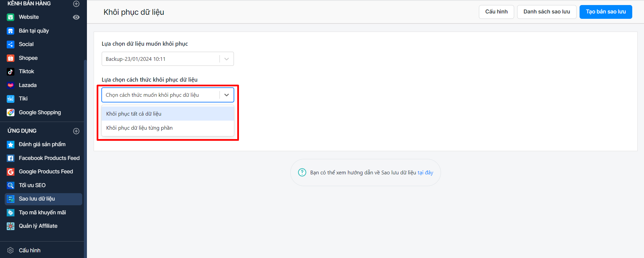Viewport: 644px width, 258px height.
Task: Choose Khôi phục dữ liệu từng phần option
Action: (x=167, y=128)
